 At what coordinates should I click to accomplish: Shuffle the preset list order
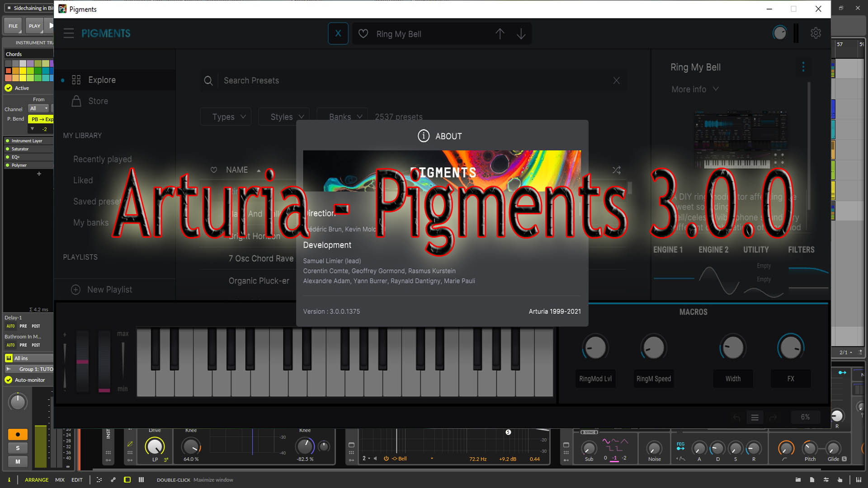pyautogui.click(x=616, y=170)
